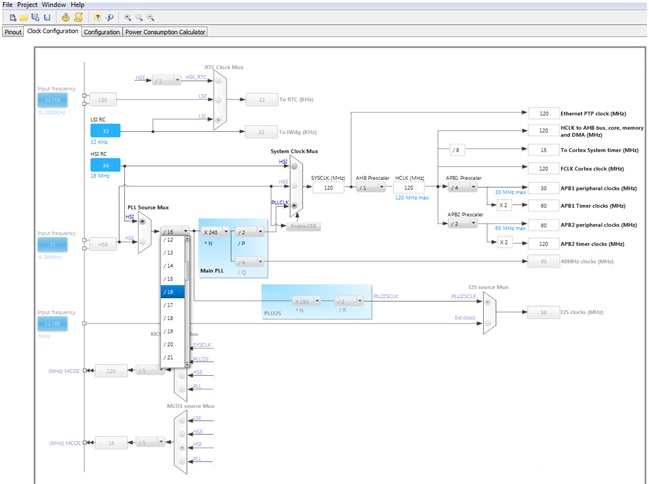Screen dimensions: 649x484
Task: Select PLLCLK input in System Clock Mux
Action: coord(292,206)
